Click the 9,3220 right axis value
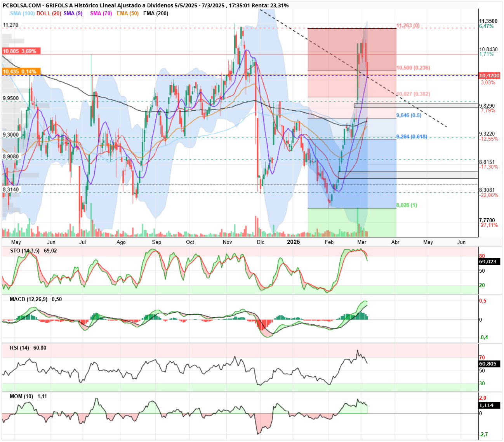This screenshot has width=504, height=442. pos(487,134)
